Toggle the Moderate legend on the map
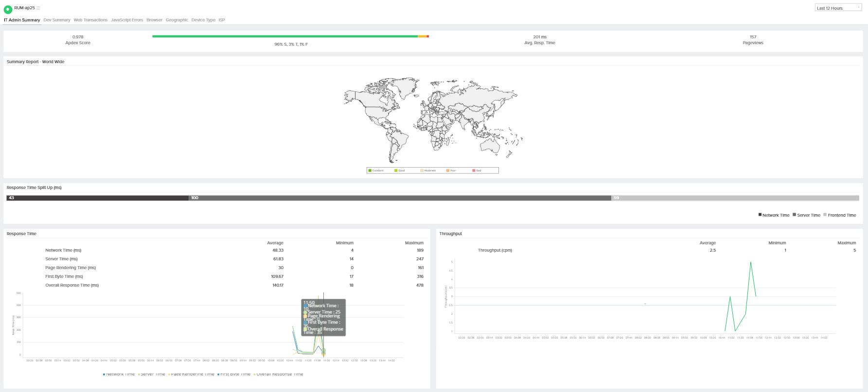The height and width of the screenshot is (392, 868). 428,170
